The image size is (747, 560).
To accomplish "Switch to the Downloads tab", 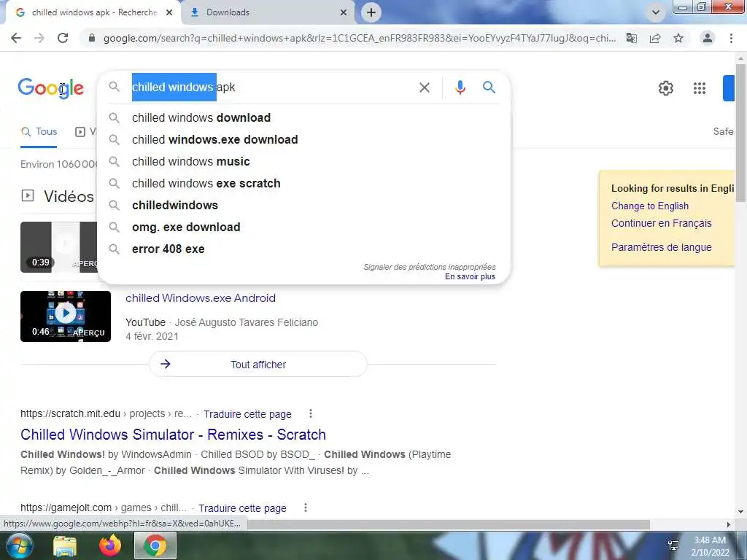I will click(x=268, y=12).
